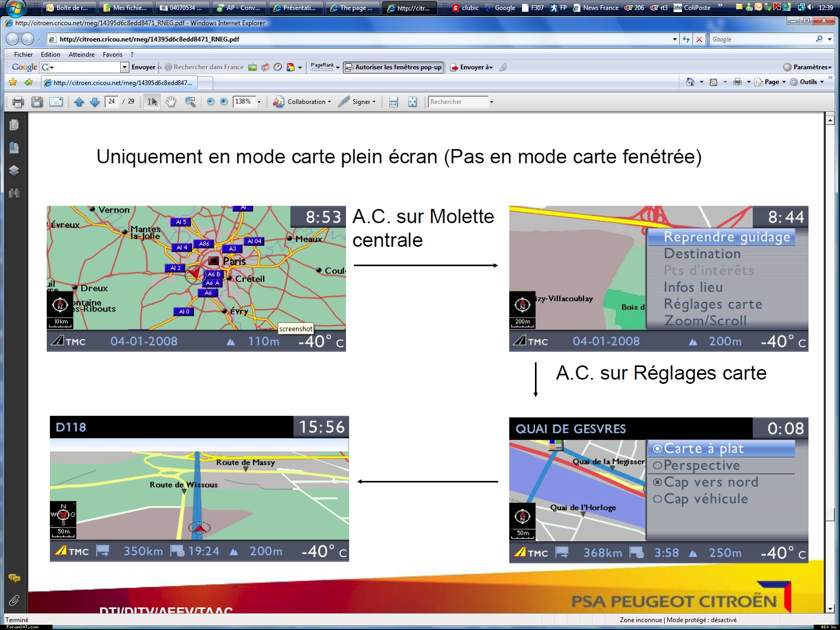Open the Favoris menu
This screenshot has width=840, height=630.
[112, 55]
